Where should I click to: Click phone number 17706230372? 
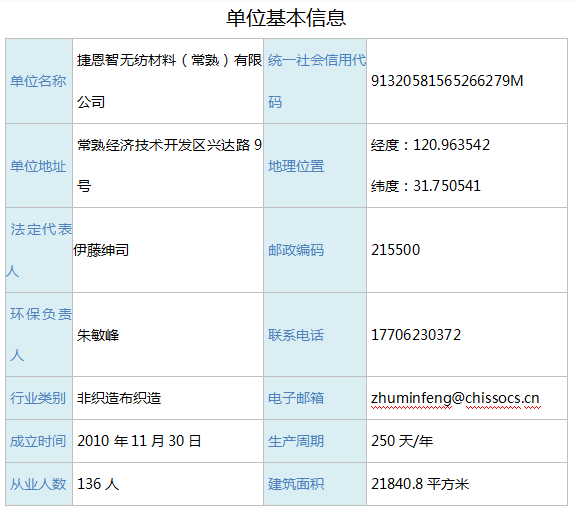[416, 335]
